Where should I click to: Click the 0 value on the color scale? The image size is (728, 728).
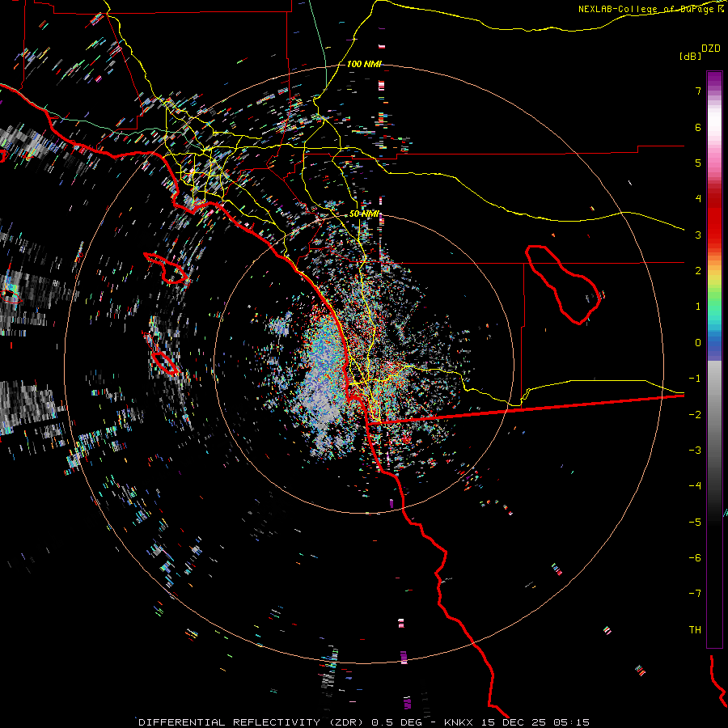pyautogui.click(x=698, y=343)
